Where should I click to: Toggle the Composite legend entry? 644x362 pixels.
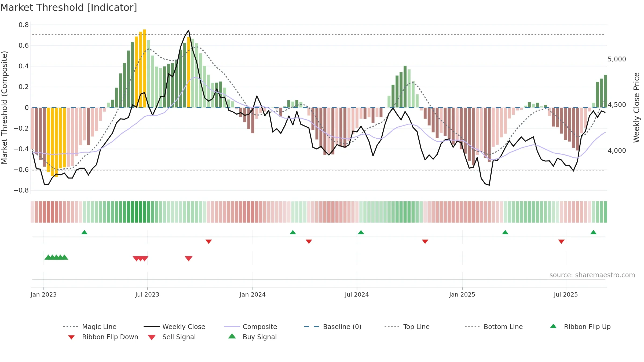[250, 327]
